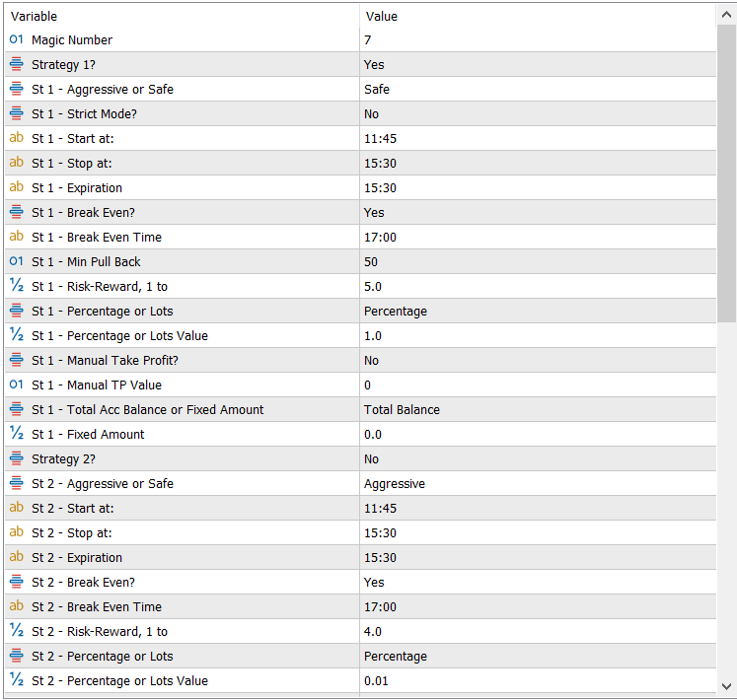Click the enum icon next to Strategy 1?
Viewport: 737px width, 700px height.
click(x=16, y=64)
